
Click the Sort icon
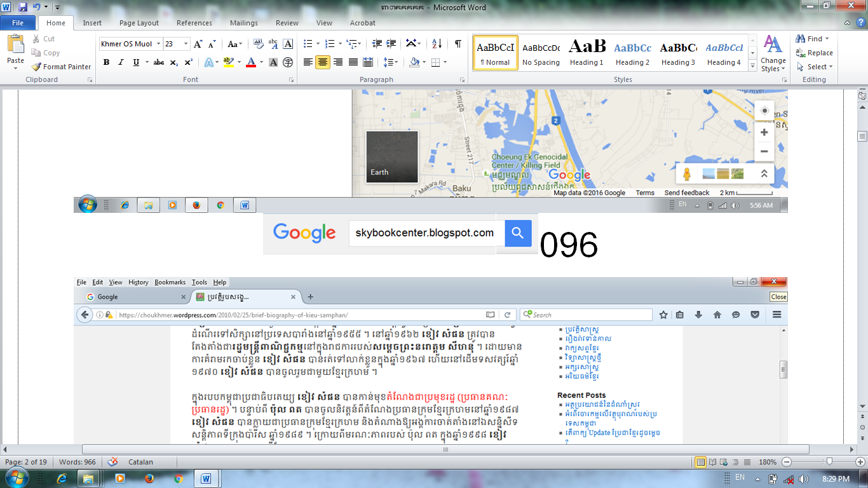pos(437,44)
